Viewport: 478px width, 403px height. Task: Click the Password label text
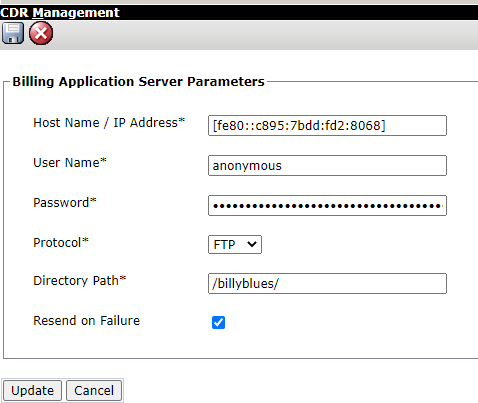coord(65,203)
